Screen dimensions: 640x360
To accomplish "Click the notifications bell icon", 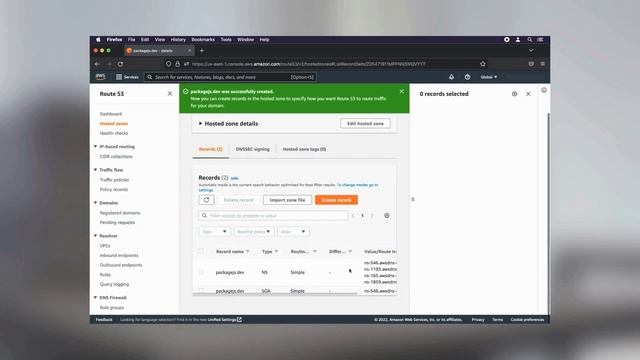I will point(451,77).
